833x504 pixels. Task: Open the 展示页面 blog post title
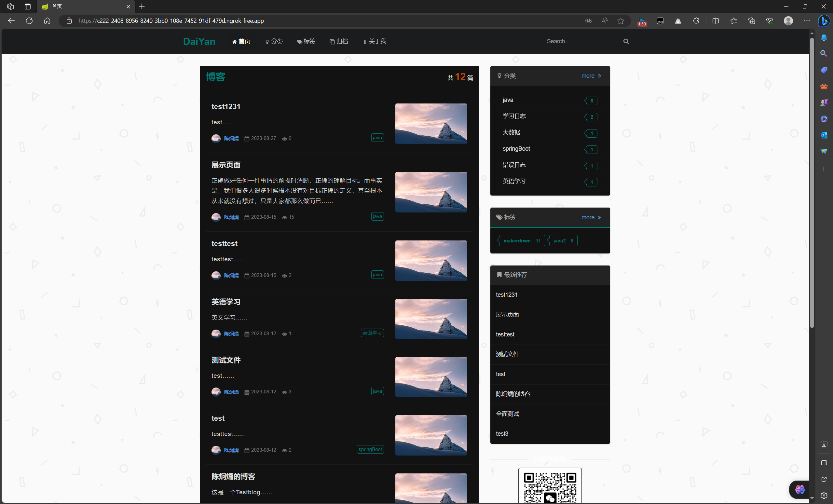[225, 165]
